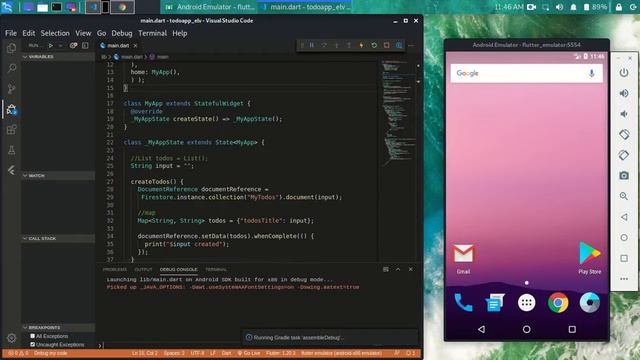
Task: Click the Google search field in emulator
Action: coord(527,73)
